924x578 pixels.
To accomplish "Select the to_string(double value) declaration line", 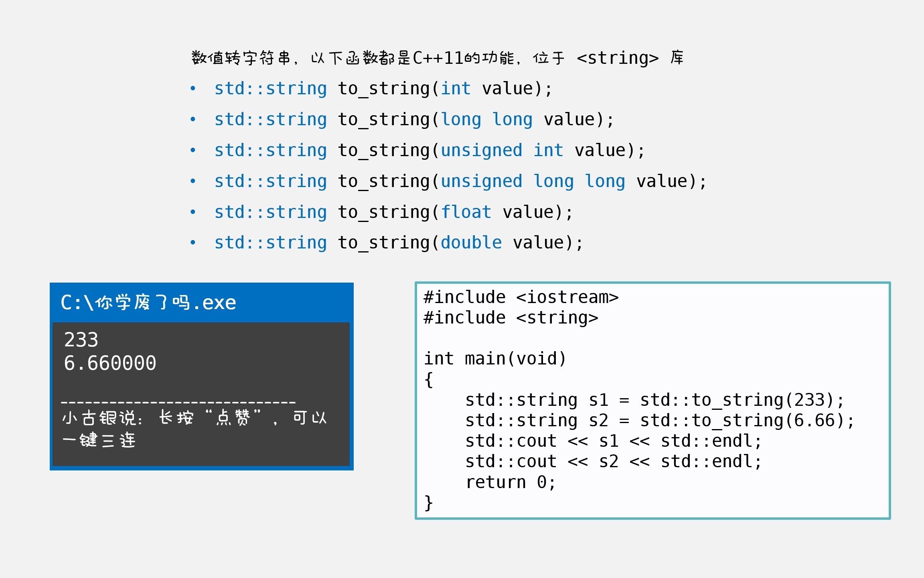I will click(x=398, y=243).
